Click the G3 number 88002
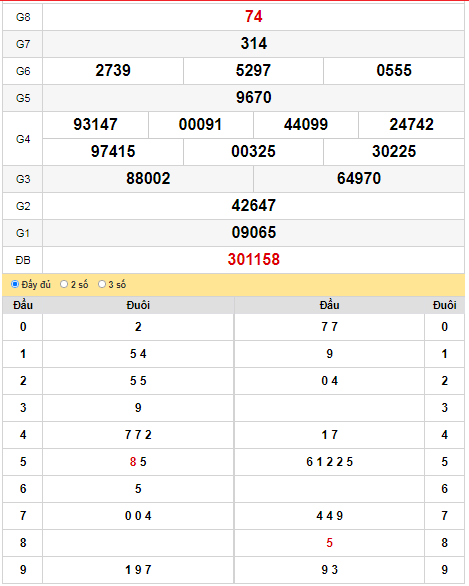The height and width of the screenshot is (586, 469). [x=148, y=178]
